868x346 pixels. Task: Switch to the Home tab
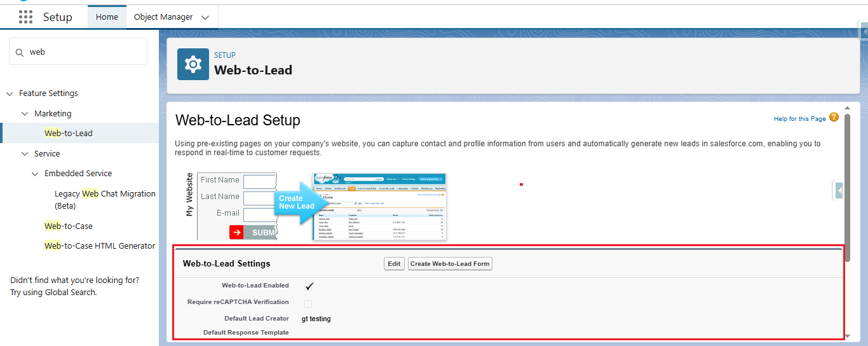(x=107, y=17)
